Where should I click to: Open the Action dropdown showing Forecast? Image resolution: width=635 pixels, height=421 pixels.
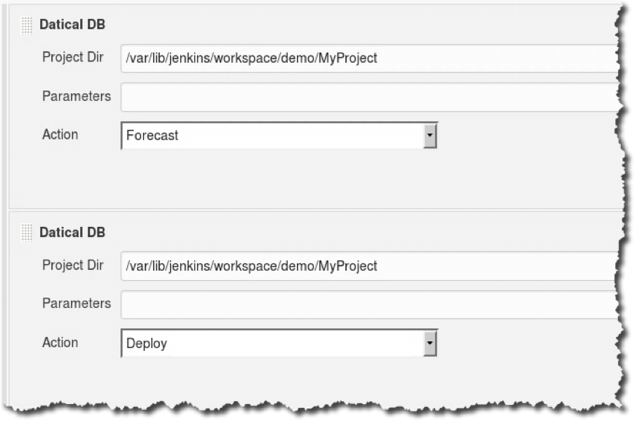[x=279, y=136]
